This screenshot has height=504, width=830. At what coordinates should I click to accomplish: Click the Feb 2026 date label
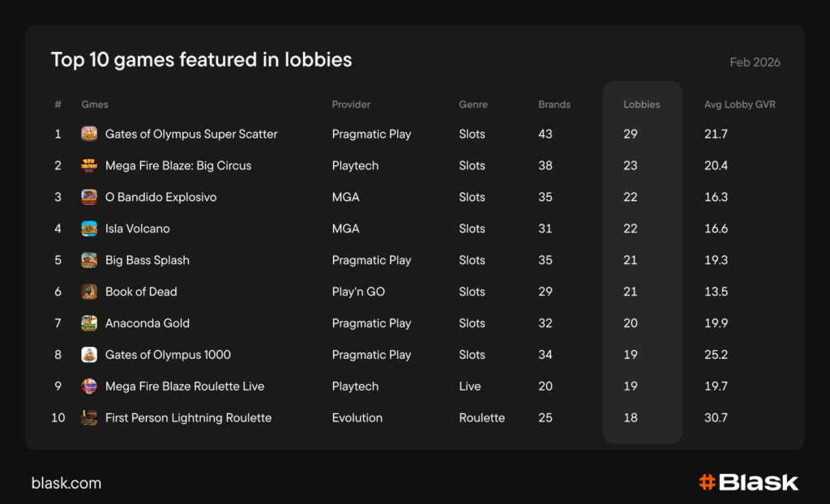click(x=755, y=62)
